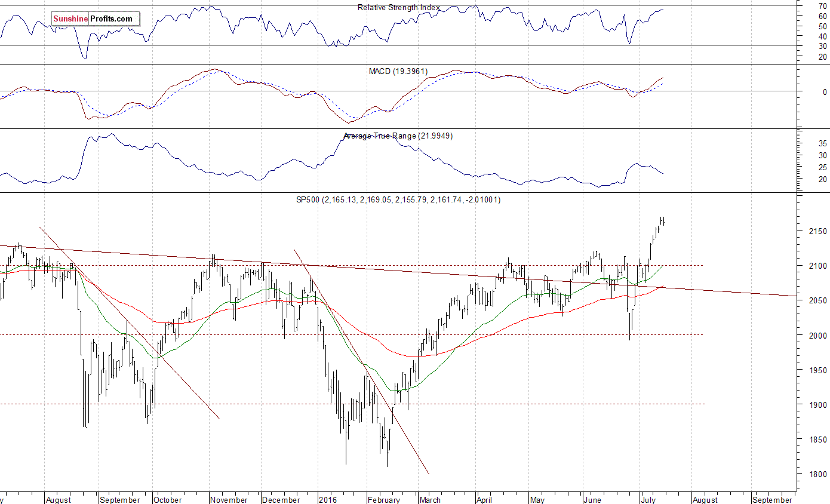This screenshot has height=504, width=830.
Task: Click the SP500 price header text
Action: [398, 199]
